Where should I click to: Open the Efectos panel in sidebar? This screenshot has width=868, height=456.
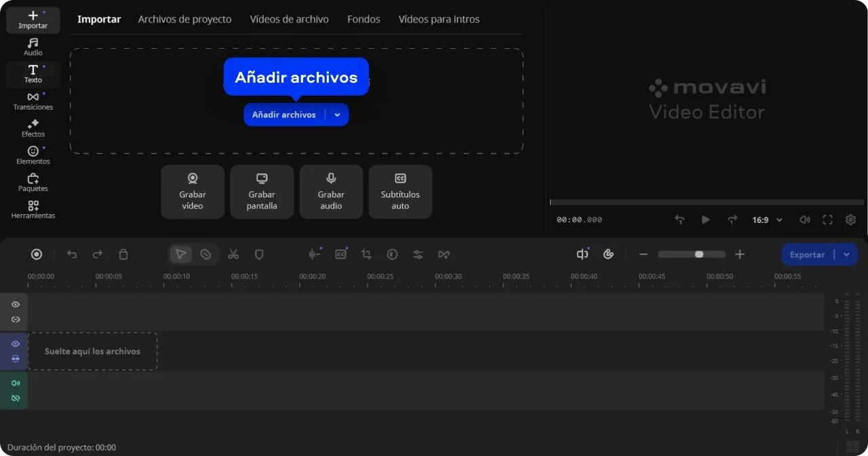click(x=33, y=128)
